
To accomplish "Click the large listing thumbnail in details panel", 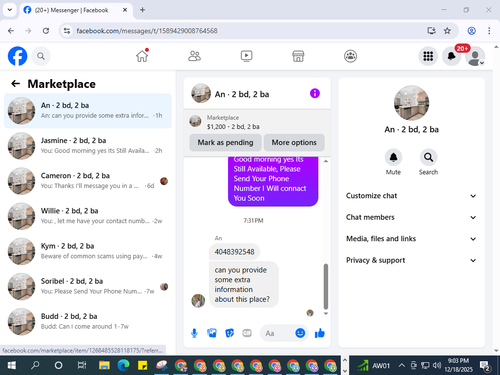I will tap(411, 103).
